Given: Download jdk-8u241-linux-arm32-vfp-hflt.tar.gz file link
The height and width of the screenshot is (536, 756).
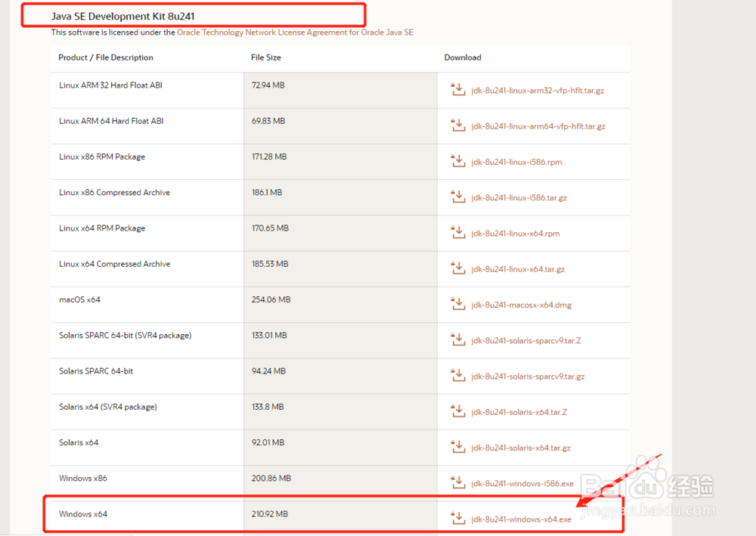Looking at the screenshot, I should pos(538,91).
